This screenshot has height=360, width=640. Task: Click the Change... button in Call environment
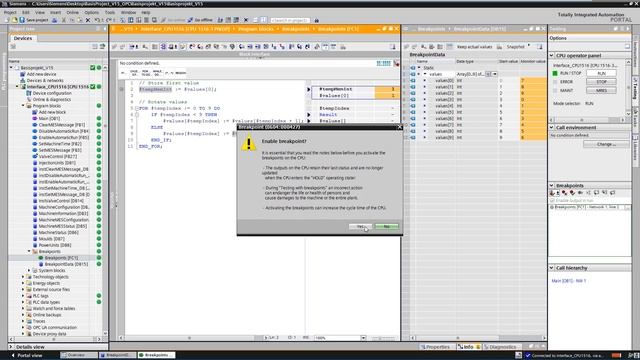(606, 144)
